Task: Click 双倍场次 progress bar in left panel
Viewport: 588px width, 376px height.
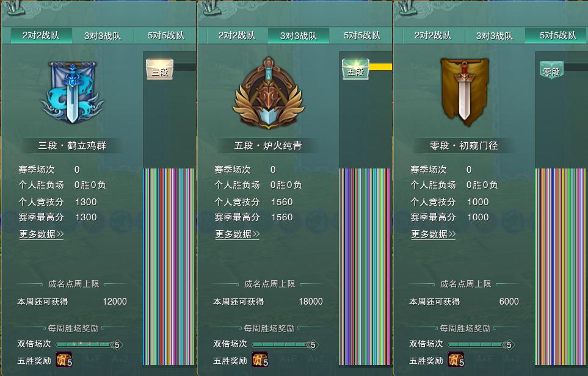Action: [x=89, y=344]
